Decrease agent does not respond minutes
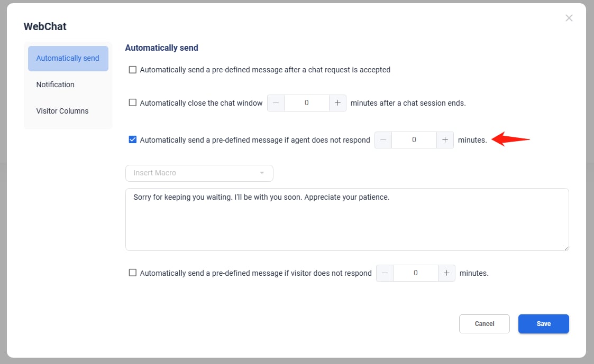Viewport: 594px width, 364px height. pyautogui.click(x=383, y=140)
